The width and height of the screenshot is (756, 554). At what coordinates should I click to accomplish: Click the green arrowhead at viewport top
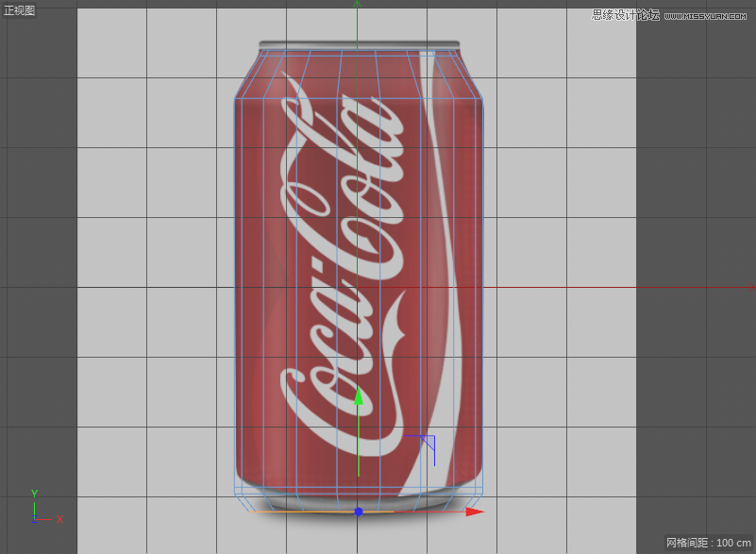[357, 5]
